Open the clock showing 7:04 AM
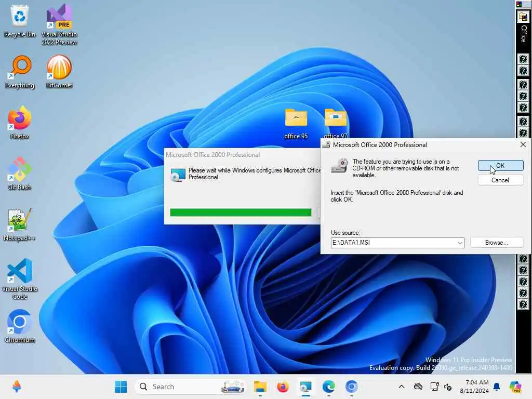532x399 pixels. [474, 387]
